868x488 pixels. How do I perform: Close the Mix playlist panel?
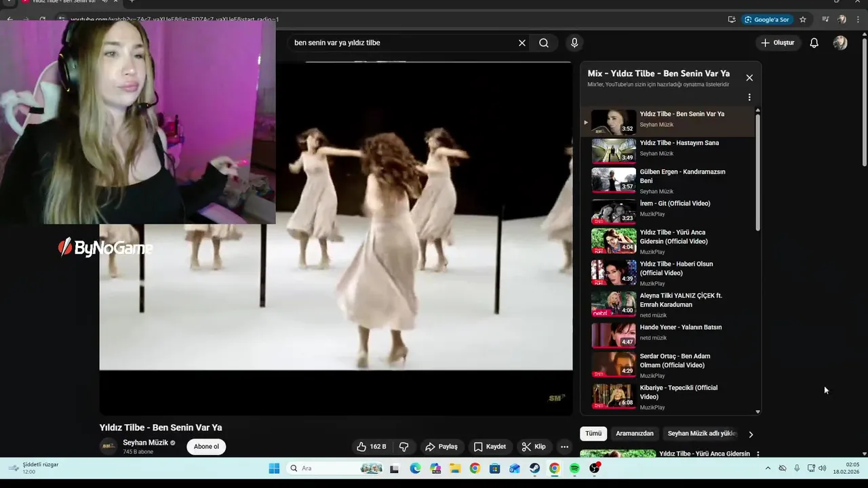pyautogui.click(x=749, y=78)
